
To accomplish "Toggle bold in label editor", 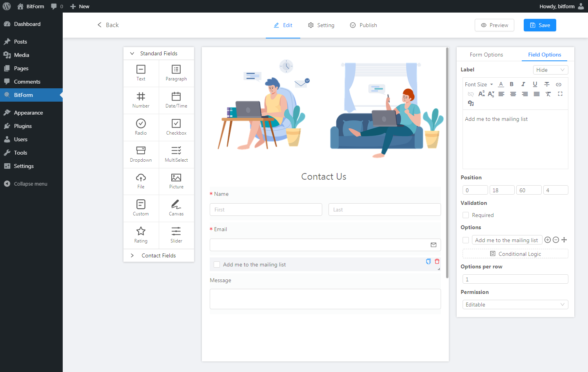I will coord(512,84).
